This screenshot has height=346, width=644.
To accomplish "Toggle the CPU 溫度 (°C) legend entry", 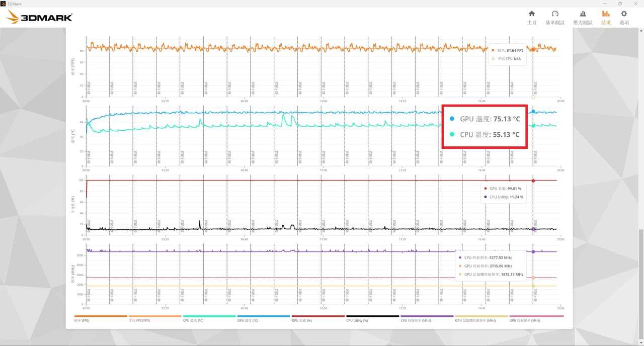I will point(209,318).
